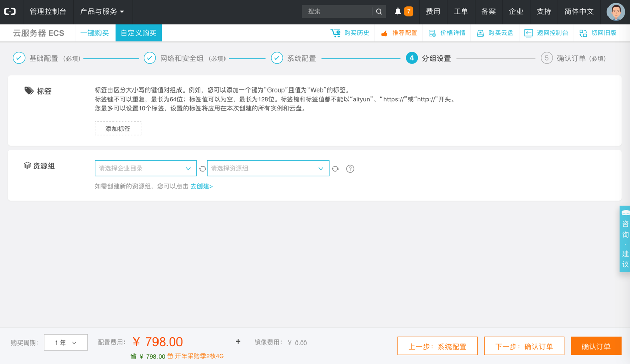
Task: Click the 购买云盘 link
Action: click(x=501, y=33)
